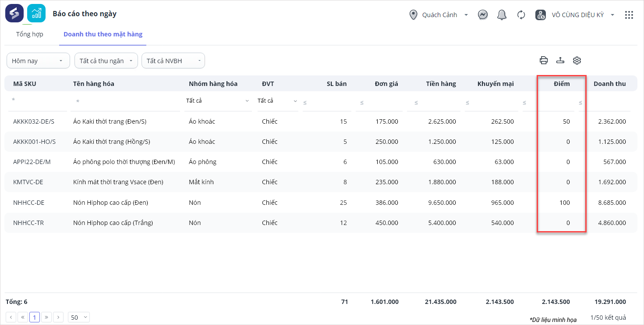Viewport: 644px width, 325px height.
Task: Click the report app chart icon
Action: coord(36,14)
